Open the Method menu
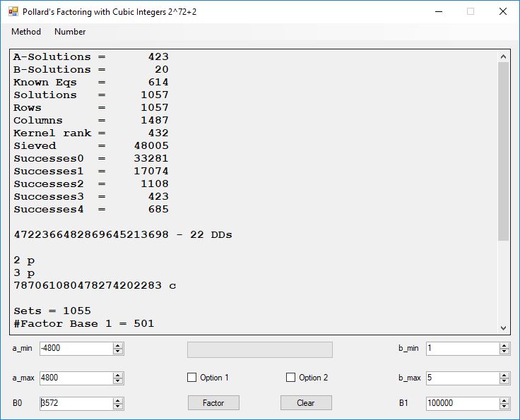Viewport: 520px width, 420px height. (26, 32)
